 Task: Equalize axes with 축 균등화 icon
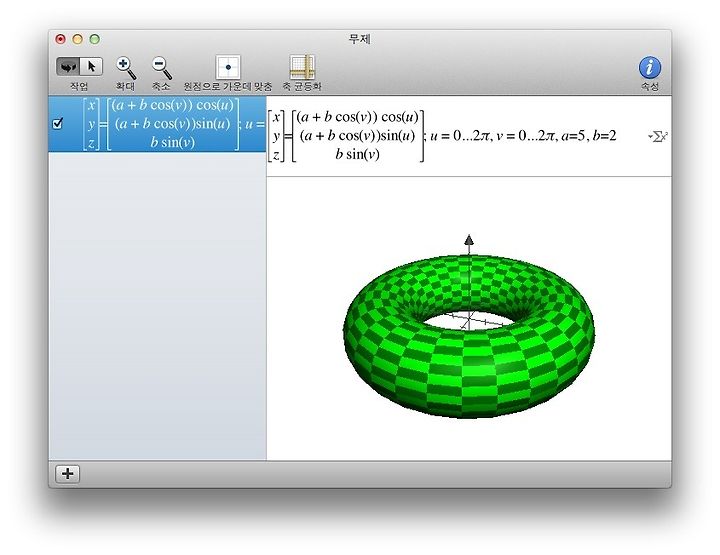tap(302, 67)
